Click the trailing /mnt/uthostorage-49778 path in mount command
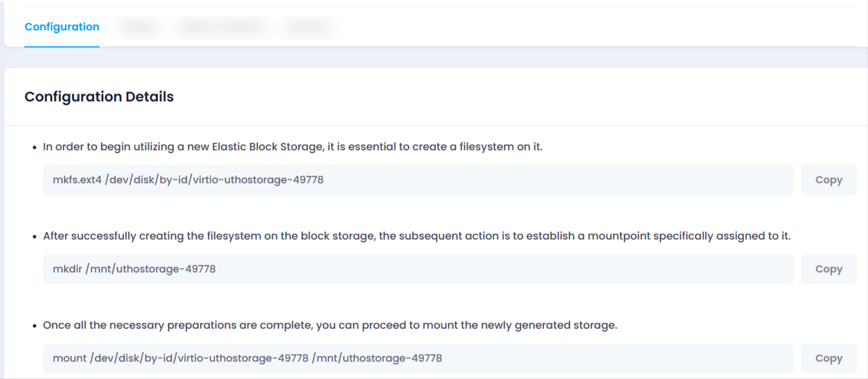This screenshot has width=868, height=379. pos(377,359)
